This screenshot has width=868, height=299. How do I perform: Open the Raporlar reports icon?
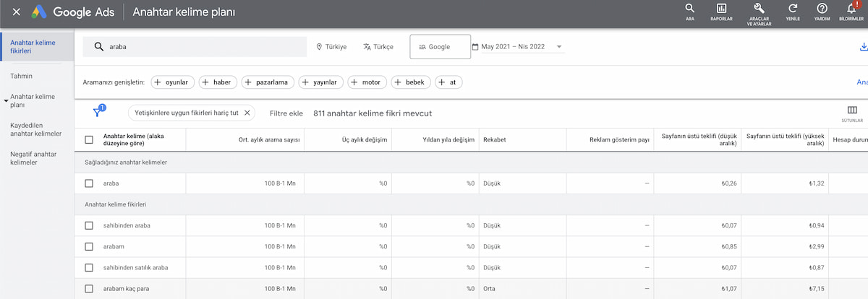721,11
